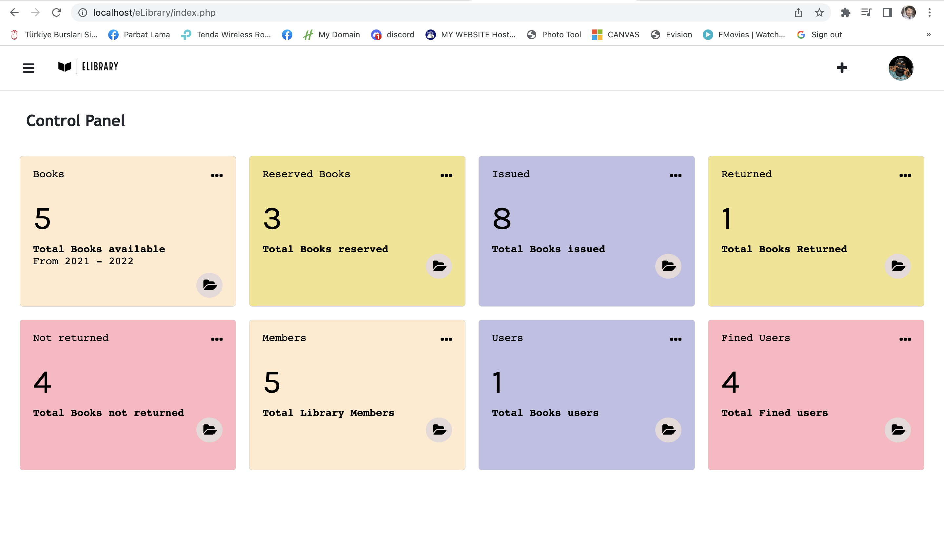Viewport: 944px width, 560px height.
Task: Open the hamburger sidebar menu
Action: click(x=28, y=68)
